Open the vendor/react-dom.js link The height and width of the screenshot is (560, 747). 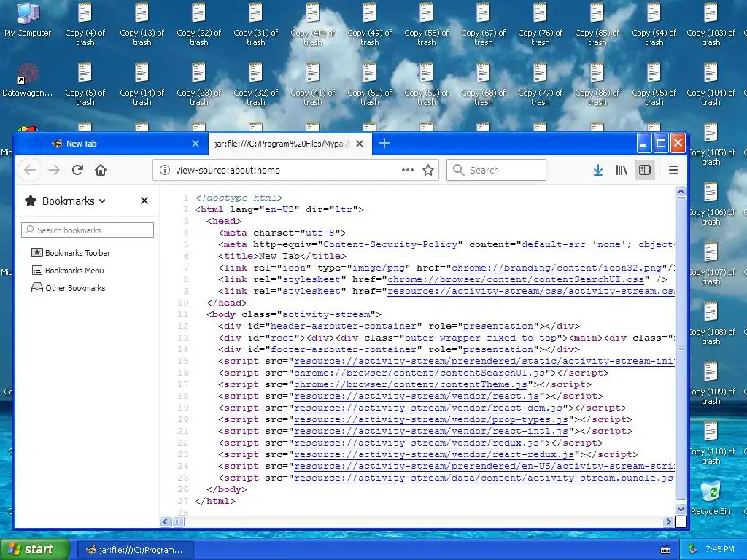428,408
